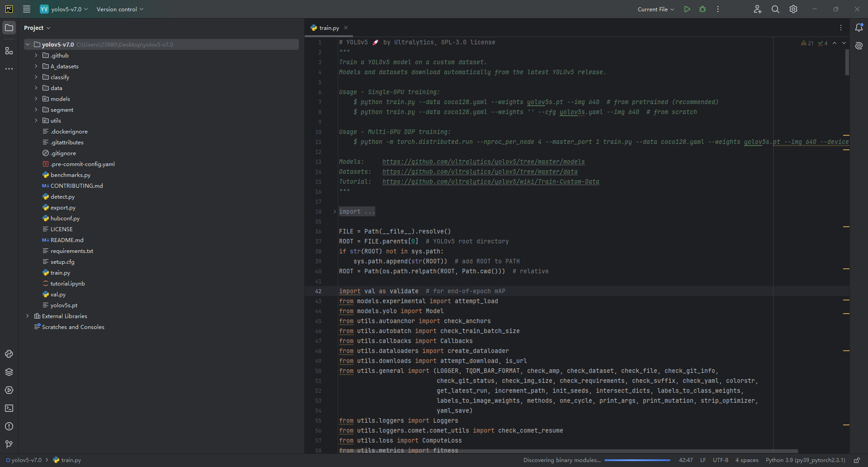
Task: Click the Run button in the toolbar
Action: 687,9
